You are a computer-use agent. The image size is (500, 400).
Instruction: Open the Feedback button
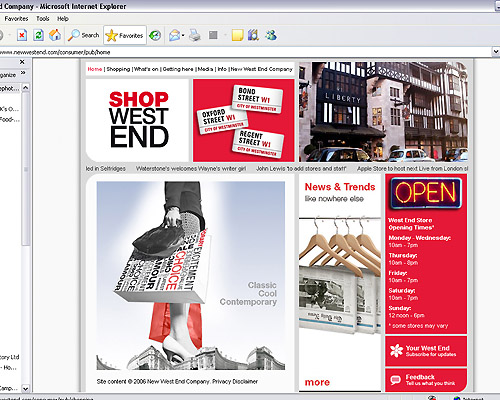point(426,380)
